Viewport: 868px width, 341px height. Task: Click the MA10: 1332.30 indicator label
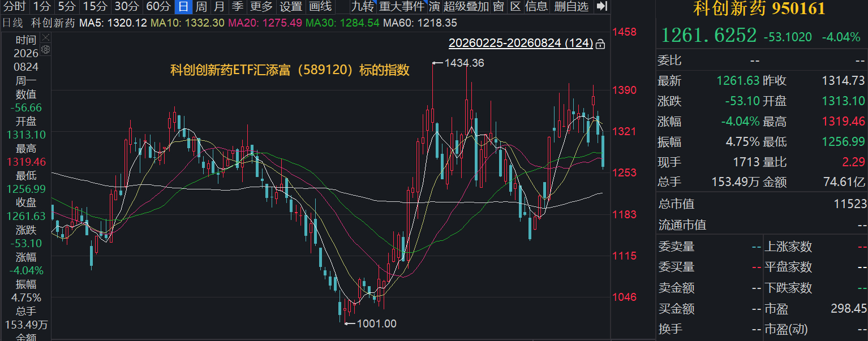click(187, 23)
